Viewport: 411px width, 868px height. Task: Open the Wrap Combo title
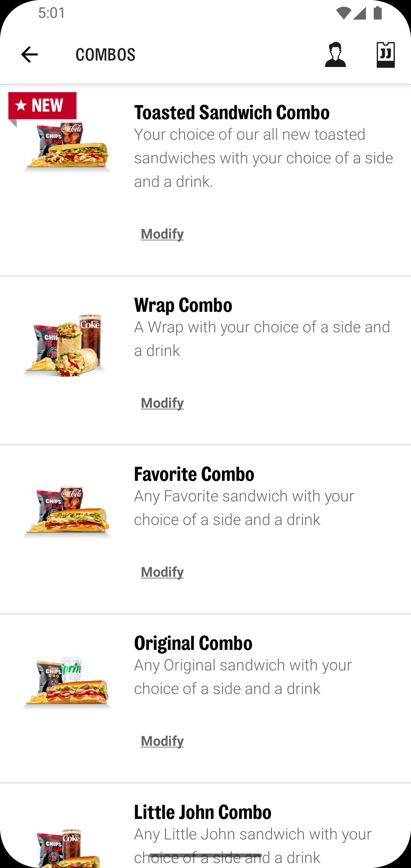coord(183,305)
